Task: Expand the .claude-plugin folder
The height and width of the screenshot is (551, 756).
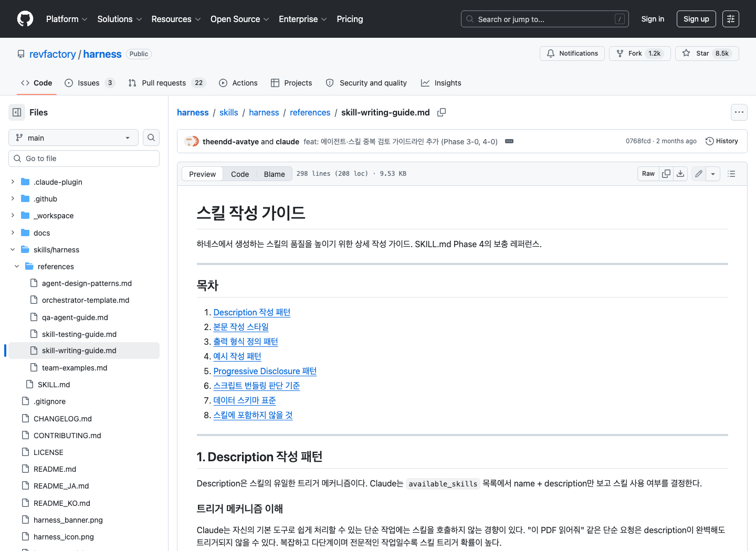Action: (x=13, y=182)
